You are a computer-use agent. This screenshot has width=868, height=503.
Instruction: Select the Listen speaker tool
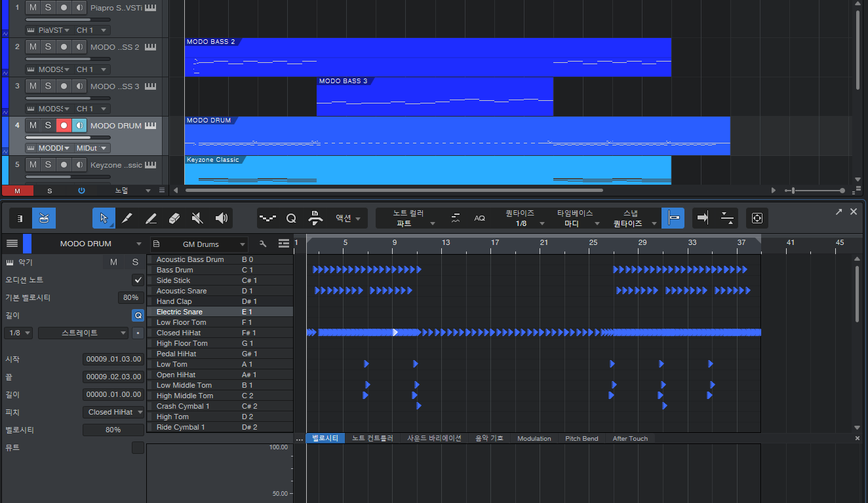coord(221,218)
